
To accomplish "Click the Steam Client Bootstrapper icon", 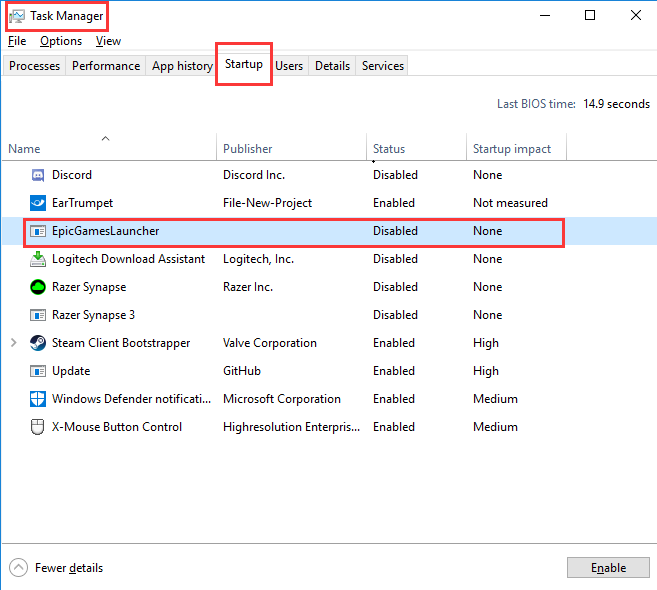I will 38,343.
